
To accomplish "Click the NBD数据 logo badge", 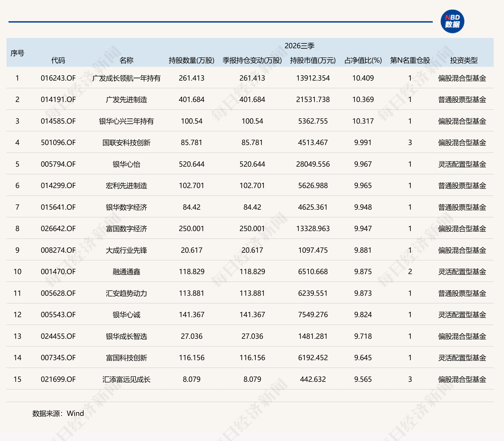I will [x=452, y=21].
